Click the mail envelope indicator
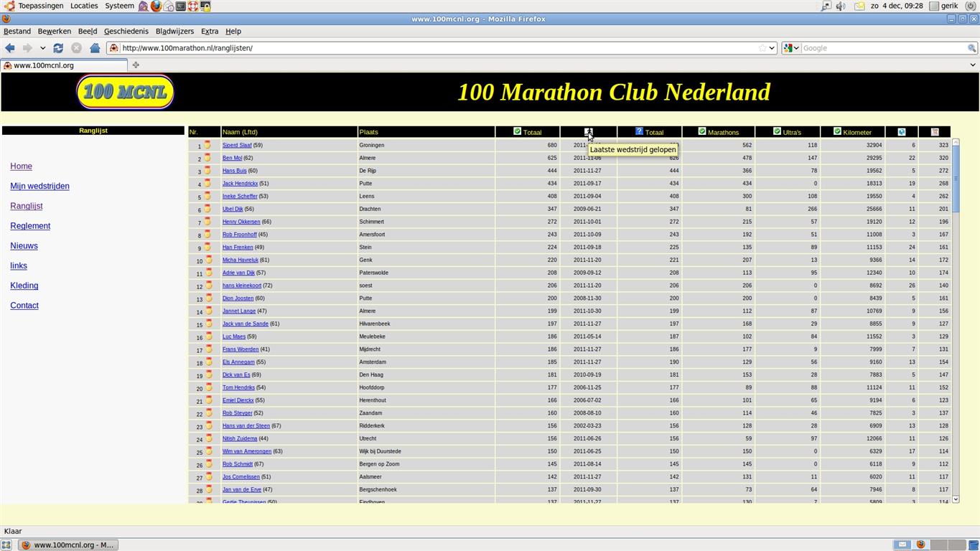 point(859,6)
